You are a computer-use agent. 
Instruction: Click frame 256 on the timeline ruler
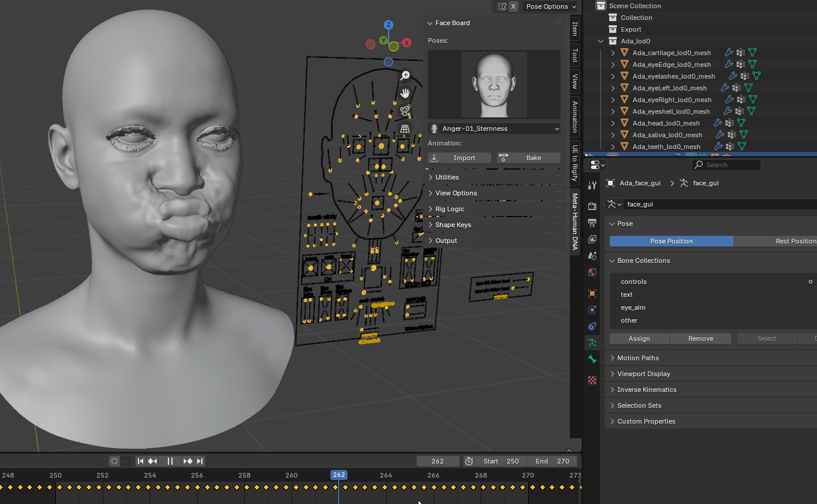(x=197, y=475)
